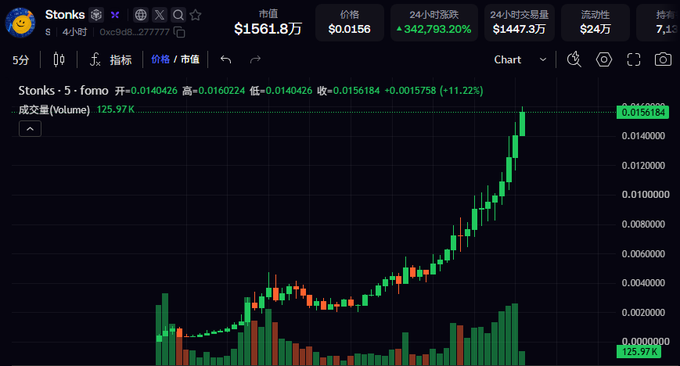Click the purple launchpad icon beside Stonks
Screen dimensions: 680x366
click(115, 15)
